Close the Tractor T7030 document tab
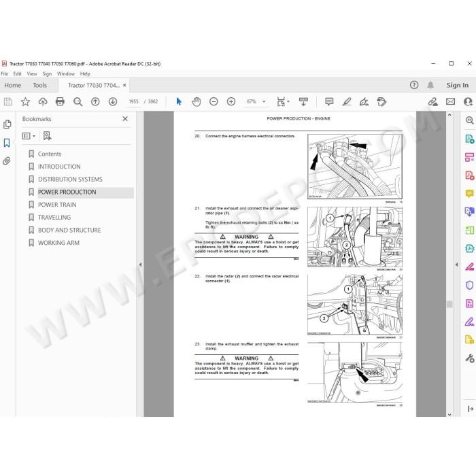 tap(124, 85)
